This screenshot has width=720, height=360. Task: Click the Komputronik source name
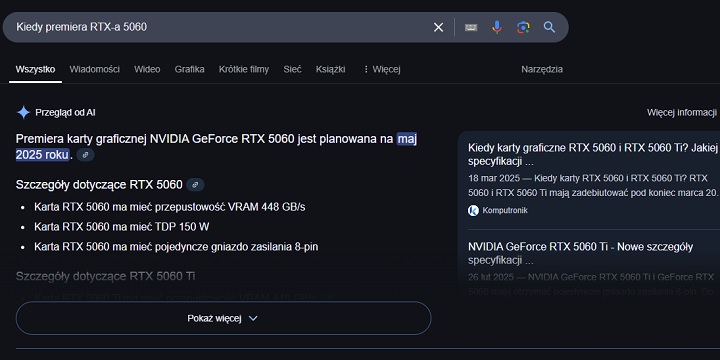(x=505, y=210)
